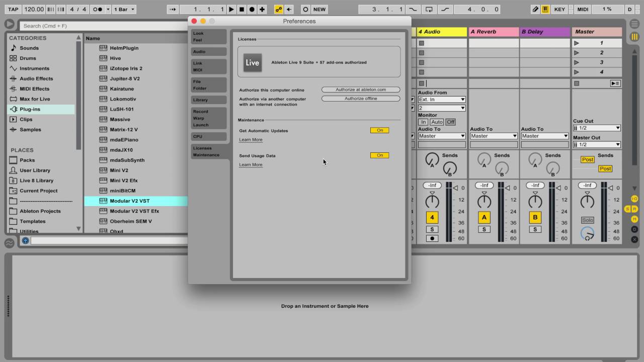Click the Back to Arrangement button on Master
The image size is (644, 362).
[615, 83]
